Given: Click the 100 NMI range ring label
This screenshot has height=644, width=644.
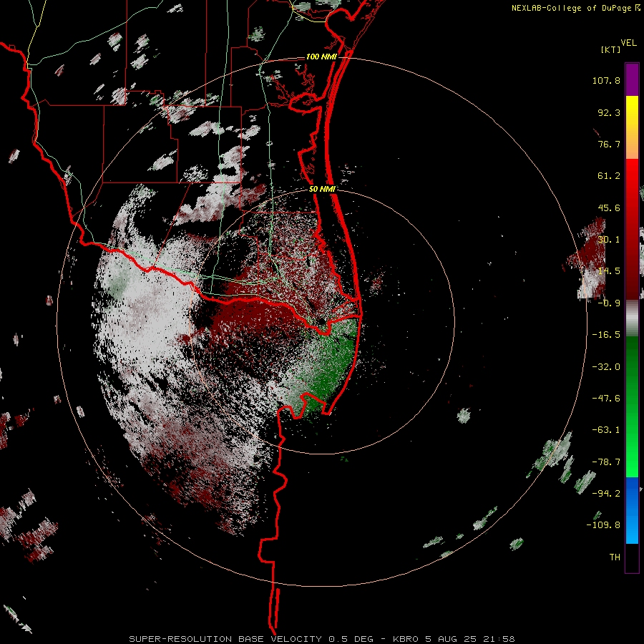Looking at the screenshot, I should click(x=321, y=57).
